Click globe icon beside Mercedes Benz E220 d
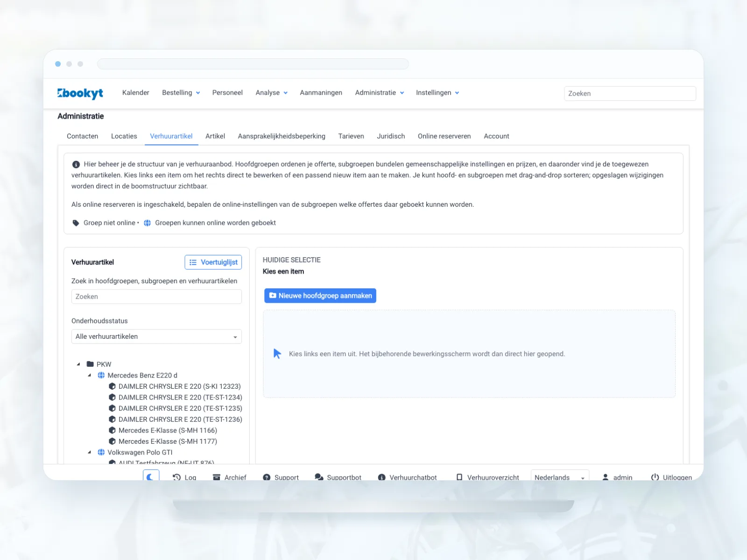The image size is (747, 560). click(x=101, y=375)
